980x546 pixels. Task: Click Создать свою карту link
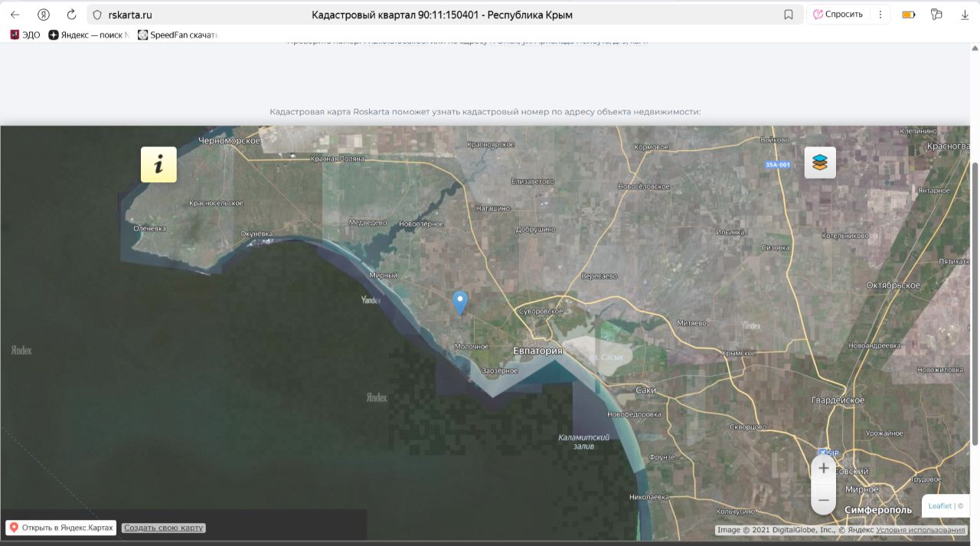tap(163, 528)
